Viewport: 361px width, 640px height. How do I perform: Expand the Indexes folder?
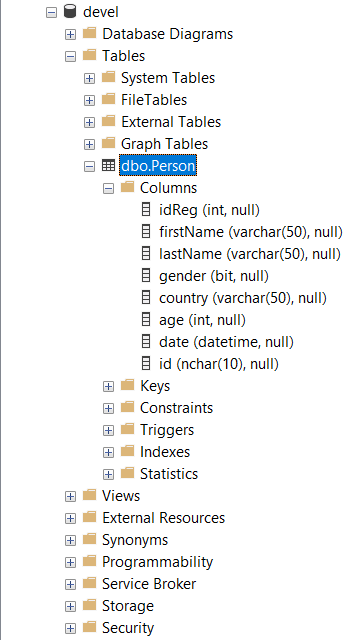108,452
